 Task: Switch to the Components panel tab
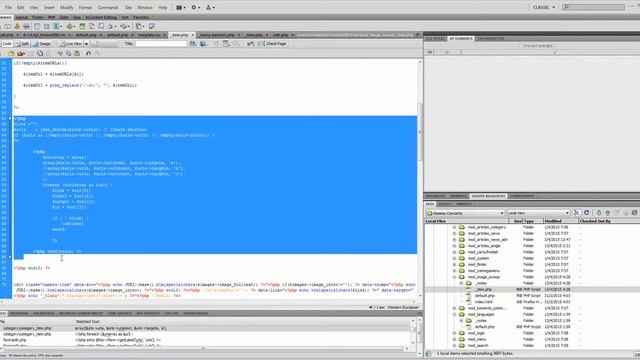coord(522,196)
